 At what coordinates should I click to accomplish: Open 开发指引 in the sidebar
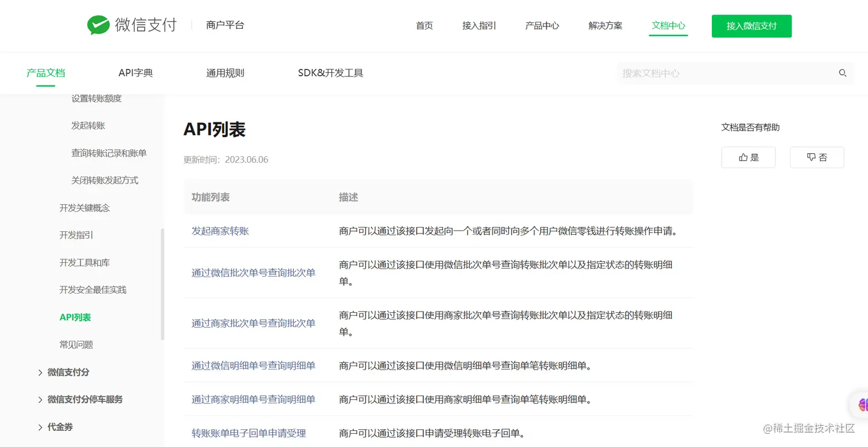(x=76, y=235)
